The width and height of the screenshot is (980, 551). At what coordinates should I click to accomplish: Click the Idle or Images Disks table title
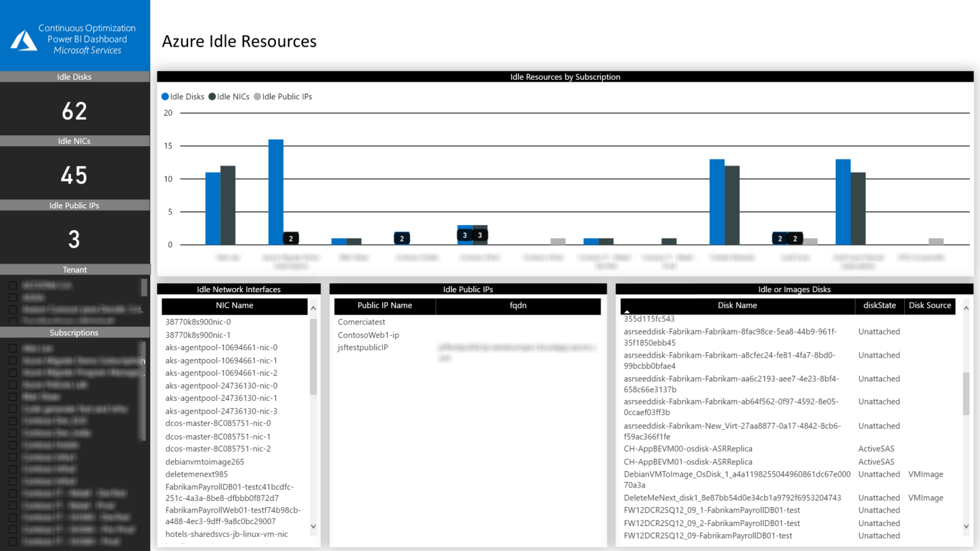tap(794, 289)
